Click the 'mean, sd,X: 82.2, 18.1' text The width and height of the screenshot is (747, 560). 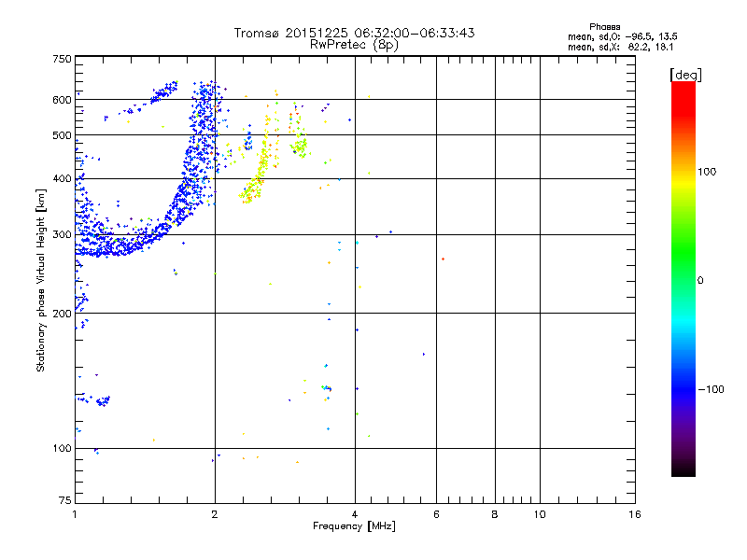[620, 48]
